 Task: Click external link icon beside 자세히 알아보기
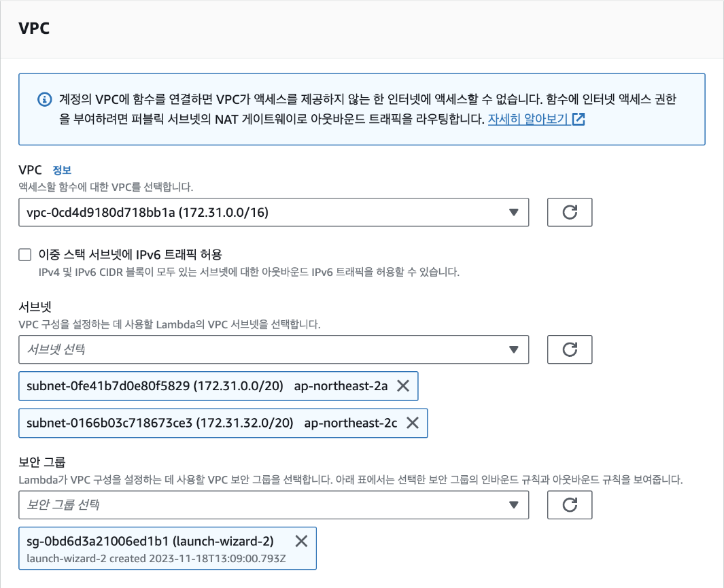point(579,119)
